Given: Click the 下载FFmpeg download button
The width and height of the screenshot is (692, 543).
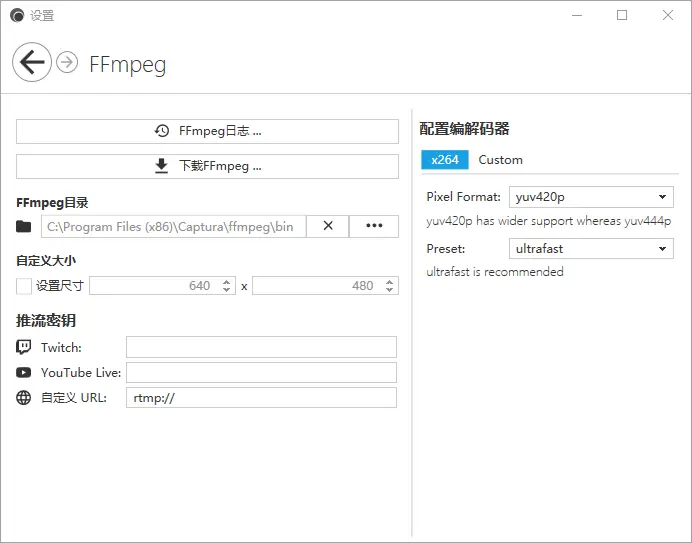Looking at the screenshot, I should [x=207, y=166].
